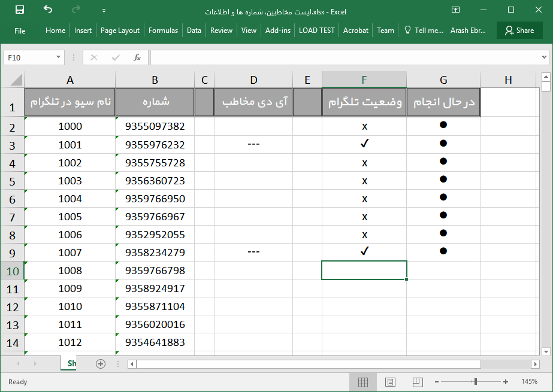Viewport: 553px width, 392px height.
Task: Click the Enter checkmark formula button
Action: coord(115,58)
